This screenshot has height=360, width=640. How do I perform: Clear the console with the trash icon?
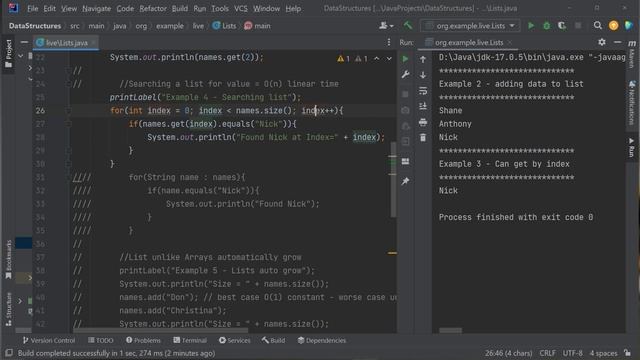[423, 138]
